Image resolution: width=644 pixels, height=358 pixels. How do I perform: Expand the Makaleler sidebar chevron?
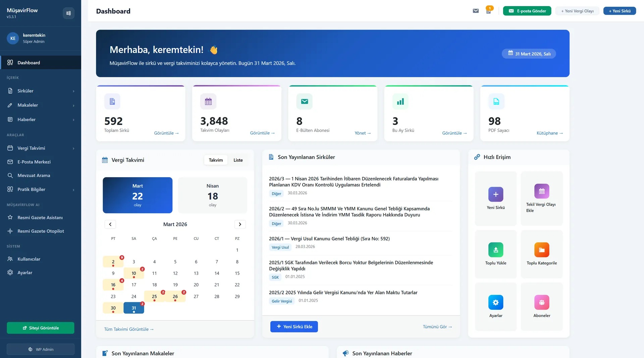click(73, 105)
